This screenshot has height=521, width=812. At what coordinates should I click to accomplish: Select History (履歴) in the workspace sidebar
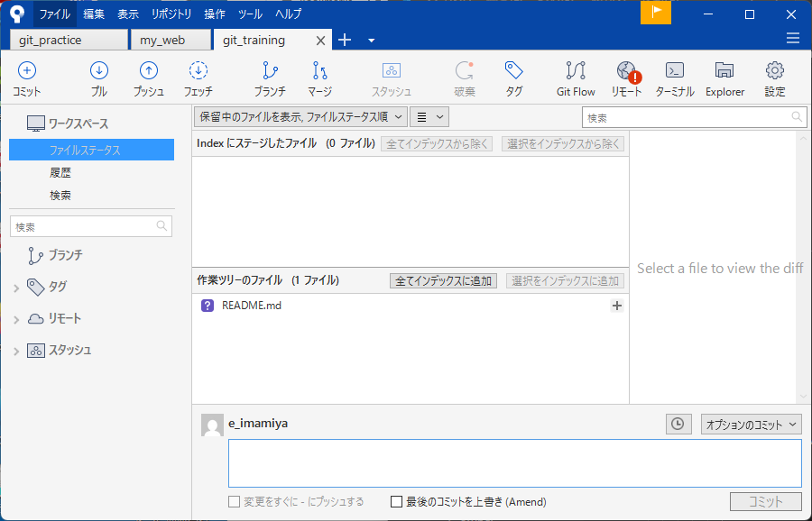pos(60,173)
